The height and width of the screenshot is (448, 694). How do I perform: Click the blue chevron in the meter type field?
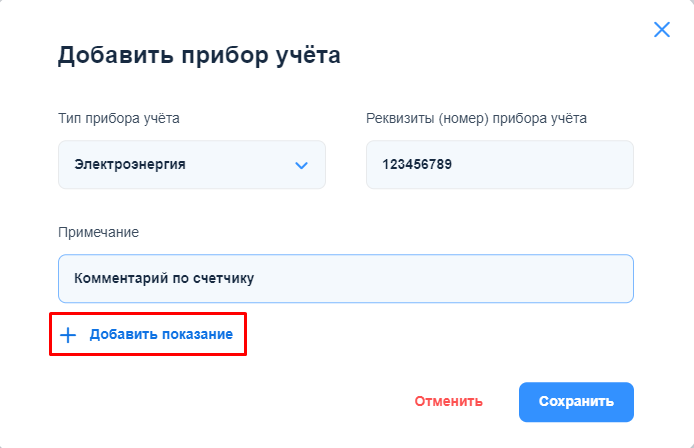click(x=301, y=165)
